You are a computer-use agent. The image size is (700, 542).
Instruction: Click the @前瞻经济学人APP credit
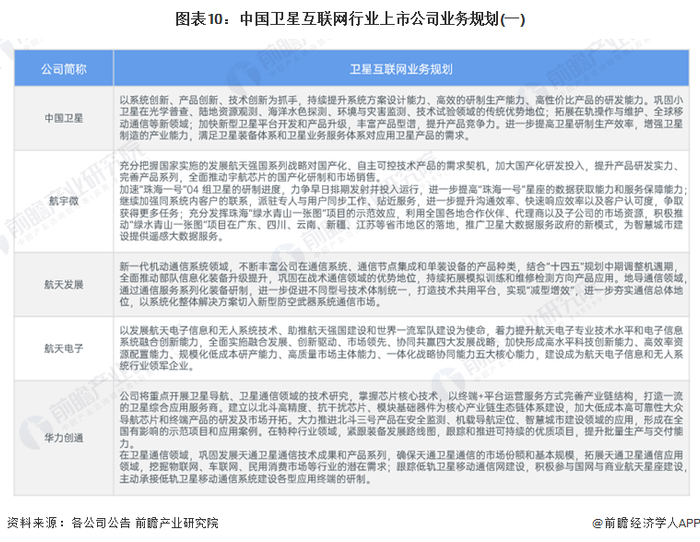click(x=646, y=523)
